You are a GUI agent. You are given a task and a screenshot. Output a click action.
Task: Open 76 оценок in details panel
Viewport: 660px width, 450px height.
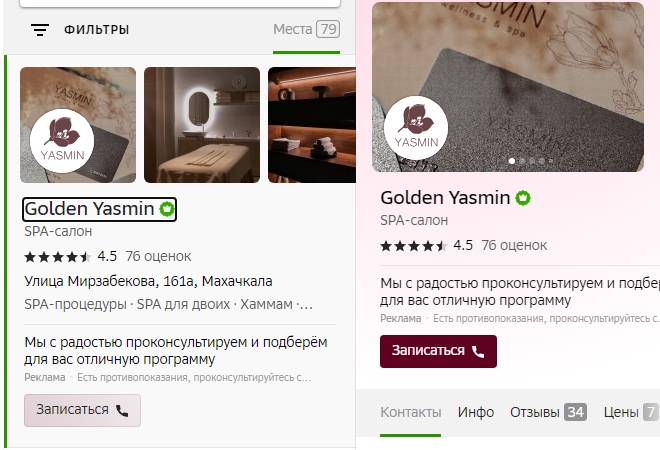coord(514,245)
